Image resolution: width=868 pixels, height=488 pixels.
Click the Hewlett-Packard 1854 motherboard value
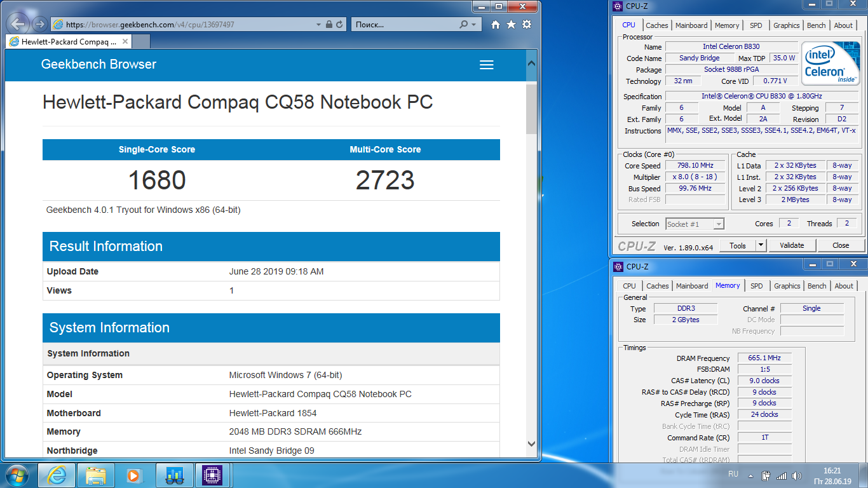[x=273, y=413]
